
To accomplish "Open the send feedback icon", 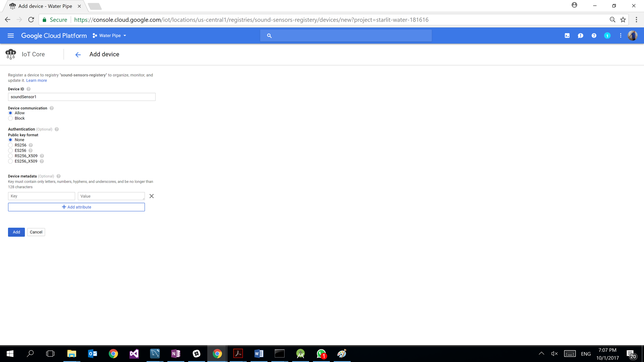I will pyautogui.click(x=580, y=36).
